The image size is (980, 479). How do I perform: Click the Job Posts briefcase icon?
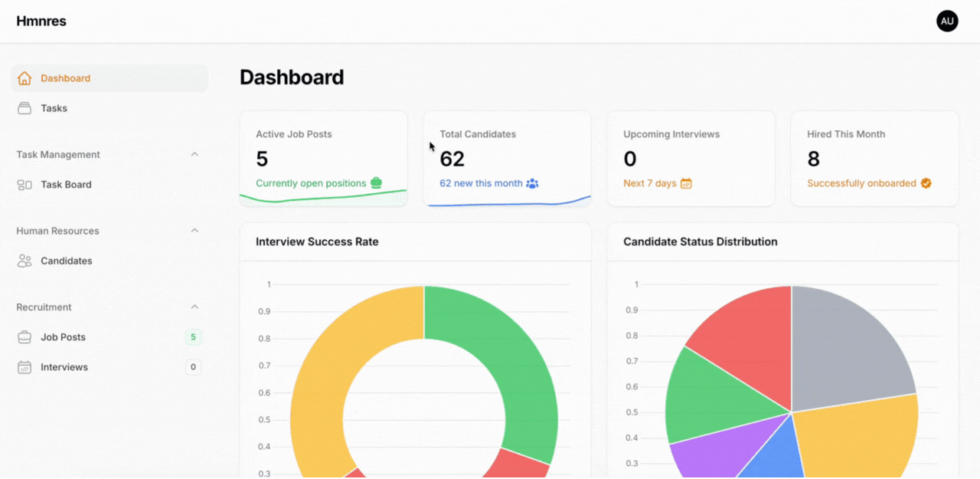[24, 337]
